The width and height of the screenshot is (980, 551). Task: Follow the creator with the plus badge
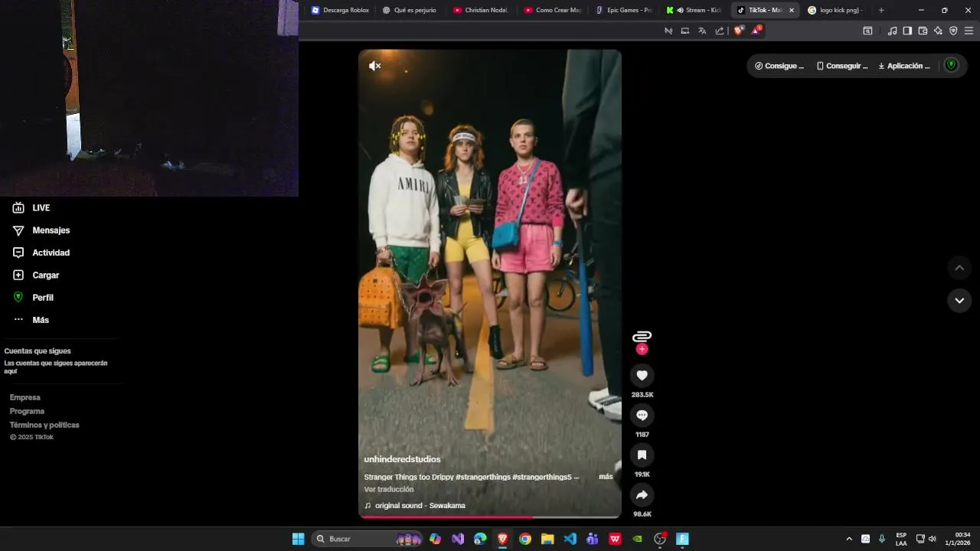[642, 349]
